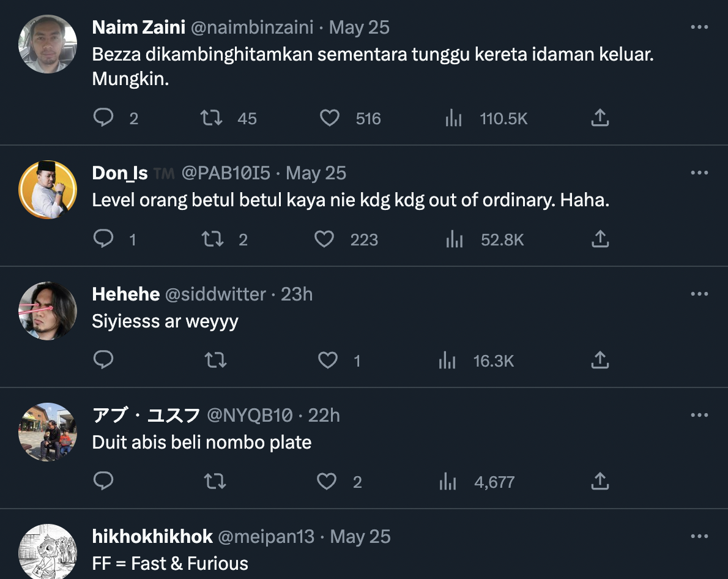Image resolution: width=728 pixels, height=579 pixels.
Task: Like the Hehehe tweet
Action: click(x=328, y=360)
